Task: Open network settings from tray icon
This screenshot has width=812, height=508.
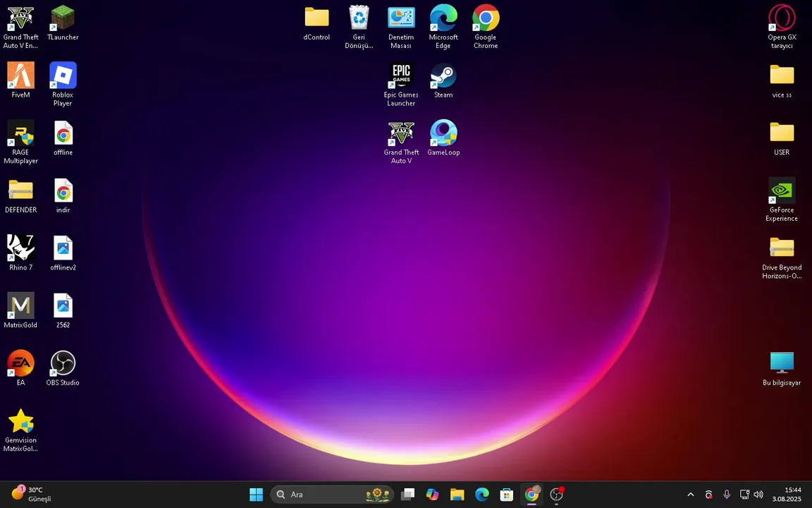Action: coord(744,495)
